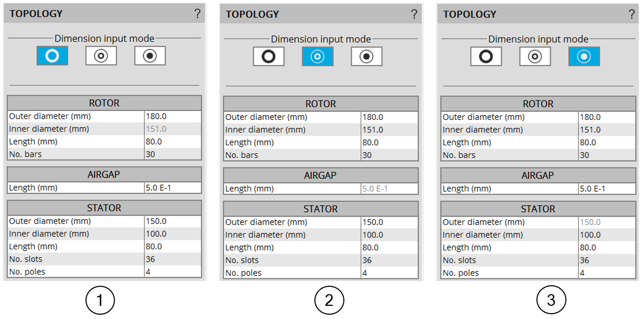Click the help question mark in panel 1
The width and height of the screenshot is (644, 319).
[197, 14]
